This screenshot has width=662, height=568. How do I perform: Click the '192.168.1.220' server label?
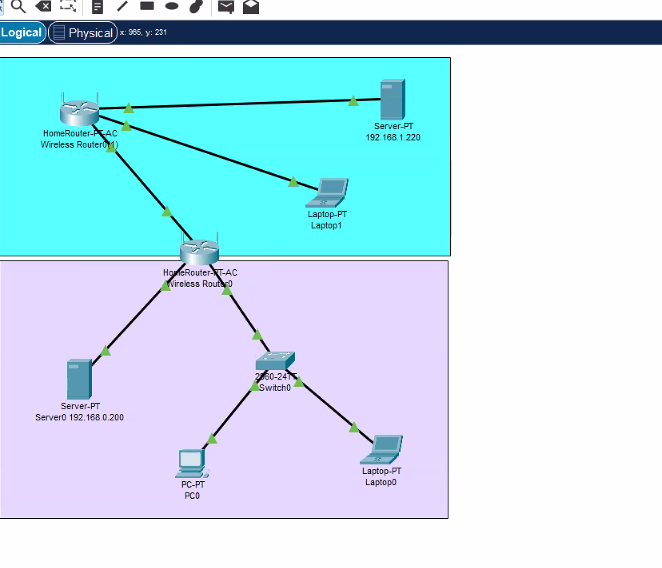[393, 137]
